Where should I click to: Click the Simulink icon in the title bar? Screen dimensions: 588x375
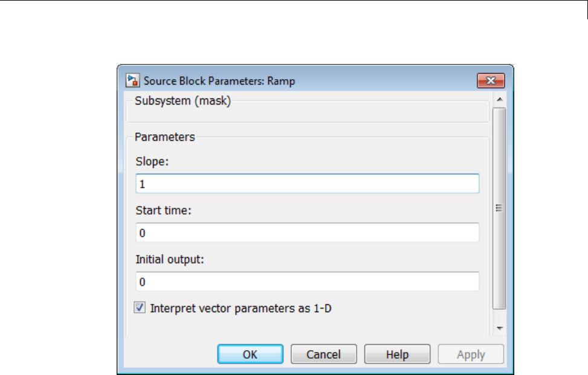tap(131, 80)
